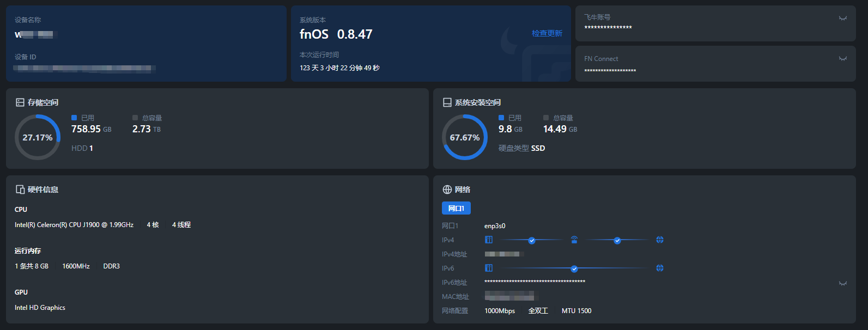Viewport: 868px width, 330px height.
Task: Click the HDD 1 label
Action: click(x=82, y=148)
